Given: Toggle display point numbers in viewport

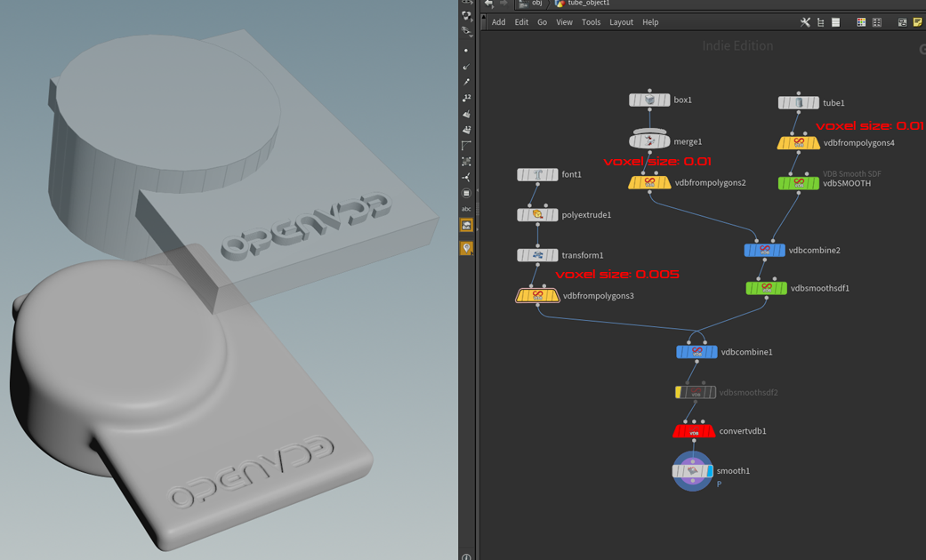Looking at the screenshot, I should 466,98.
